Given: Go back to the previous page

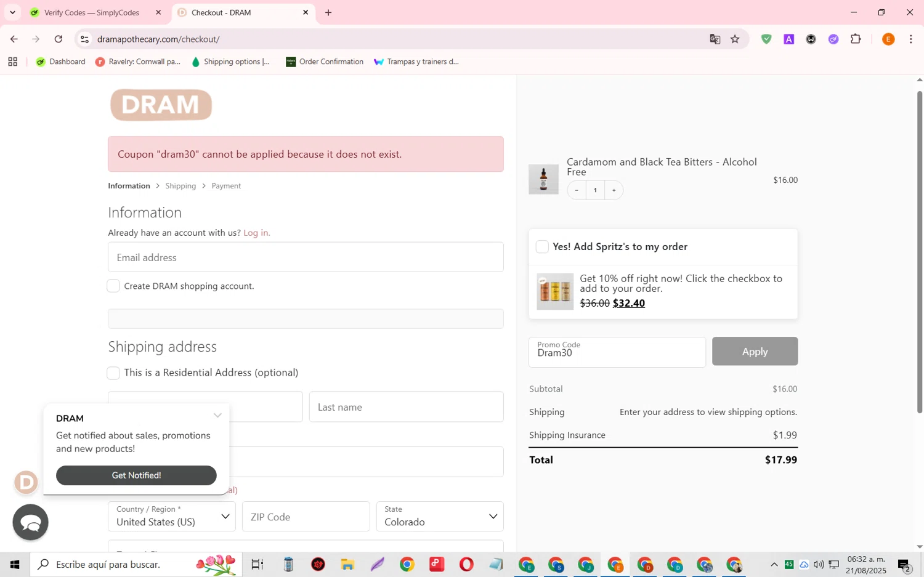Looking at the screenshot, I should [x=14, y=39].
